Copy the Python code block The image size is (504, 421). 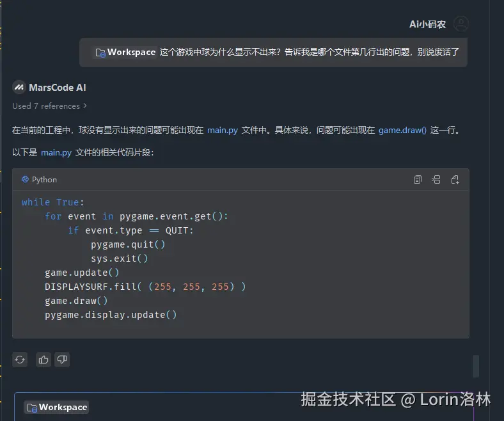coord(417,179)
